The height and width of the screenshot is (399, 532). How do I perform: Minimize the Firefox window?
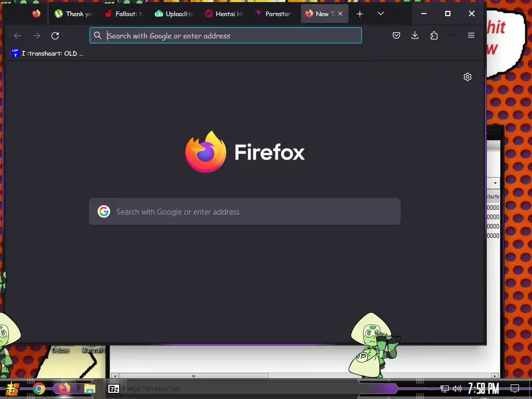pyautogui.click(x=424, y=14)
